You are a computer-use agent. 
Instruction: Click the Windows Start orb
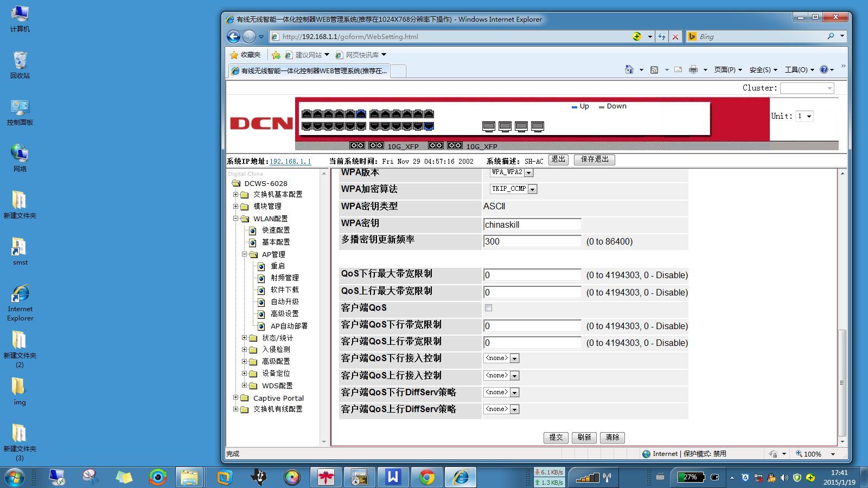pyautogui.click(x=15, y=477)
